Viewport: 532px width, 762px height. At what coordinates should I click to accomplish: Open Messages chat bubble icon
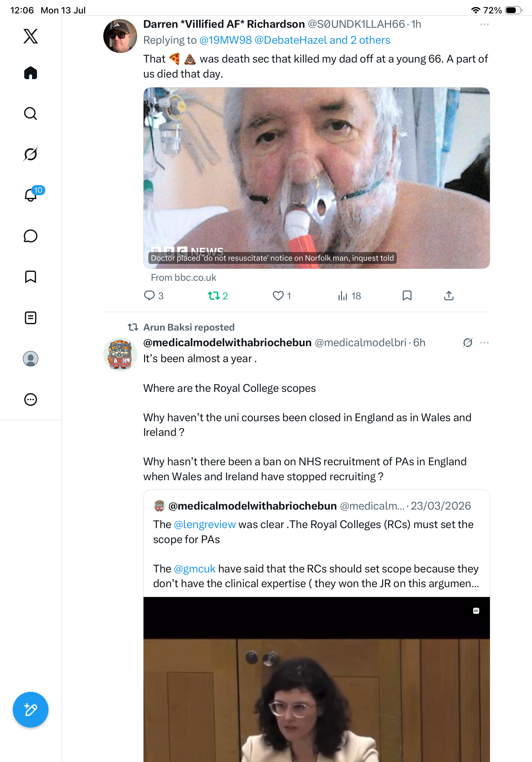coord(31,236)
